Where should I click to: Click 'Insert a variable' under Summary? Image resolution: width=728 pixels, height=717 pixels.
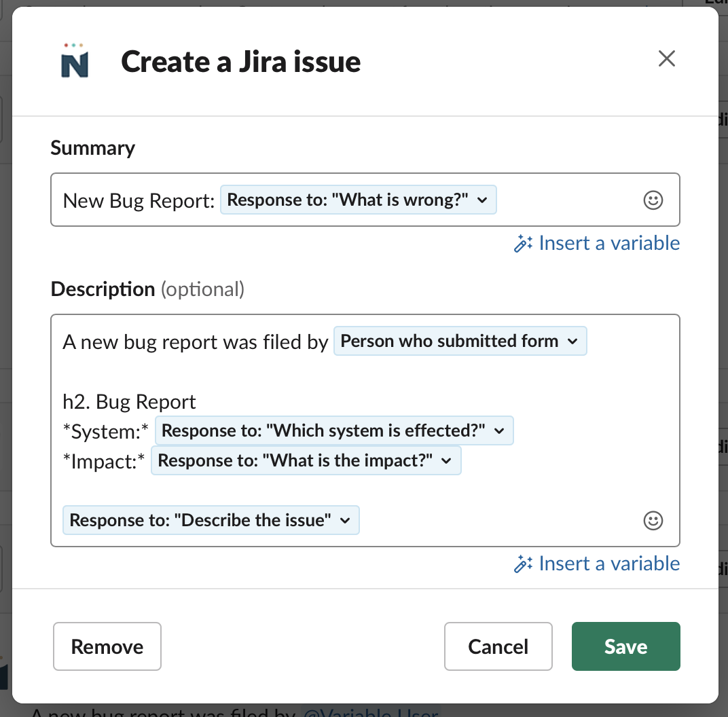click(x=609, y=242)
